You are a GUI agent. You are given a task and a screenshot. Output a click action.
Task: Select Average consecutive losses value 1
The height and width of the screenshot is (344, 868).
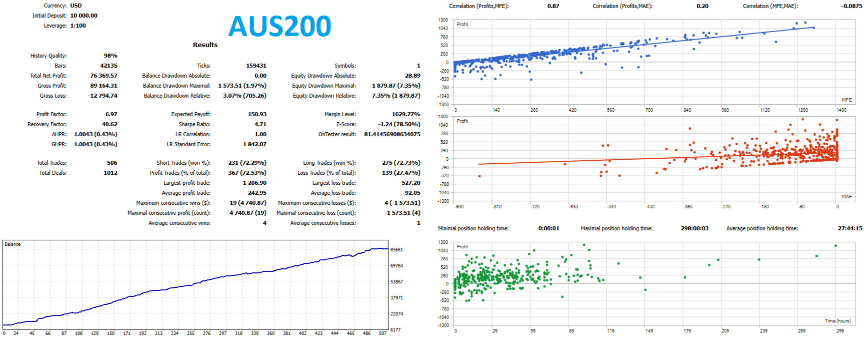coord(418,223)
